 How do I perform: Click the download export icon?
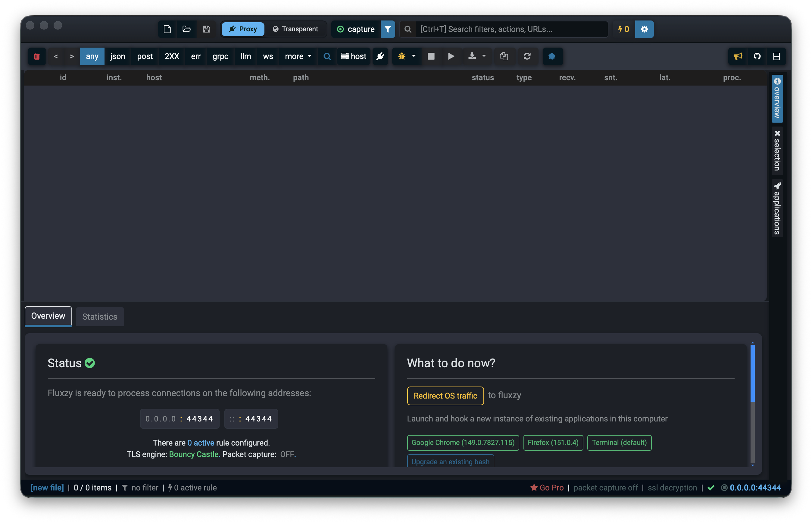click(x=472, y=56)
